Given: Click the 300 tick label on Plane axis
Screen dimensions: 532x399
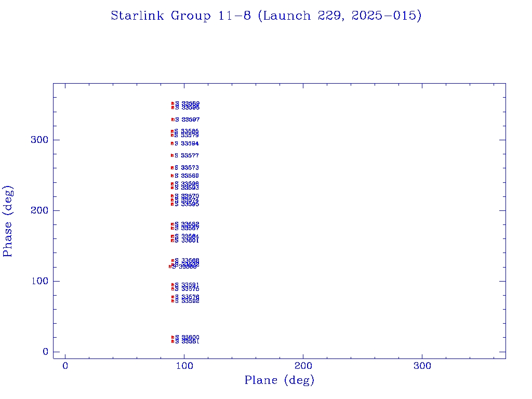Looking at the screenshot, I should [x=422, y=366].
